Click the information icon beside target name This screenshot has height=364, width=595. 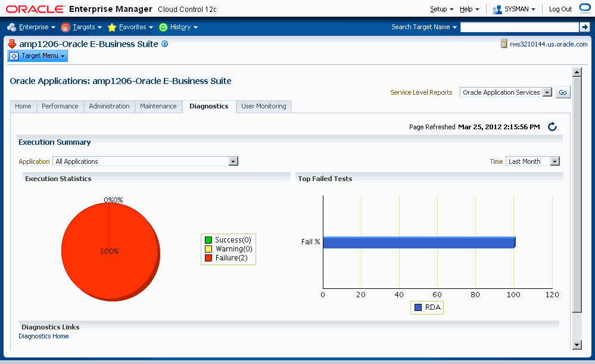(165, 43)
